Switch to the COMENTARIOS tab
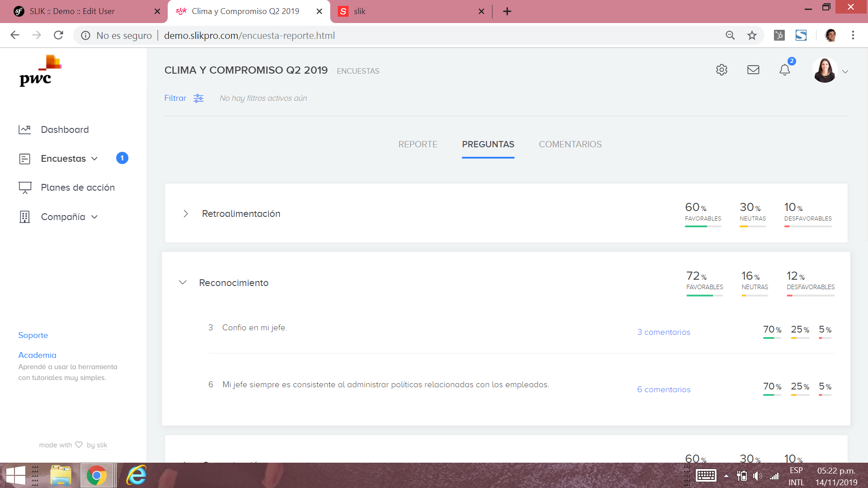 570,144
